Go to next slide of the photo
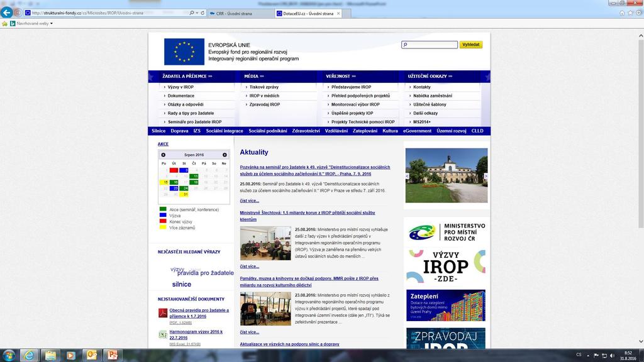The image size is (644, 362). (486, 176)
